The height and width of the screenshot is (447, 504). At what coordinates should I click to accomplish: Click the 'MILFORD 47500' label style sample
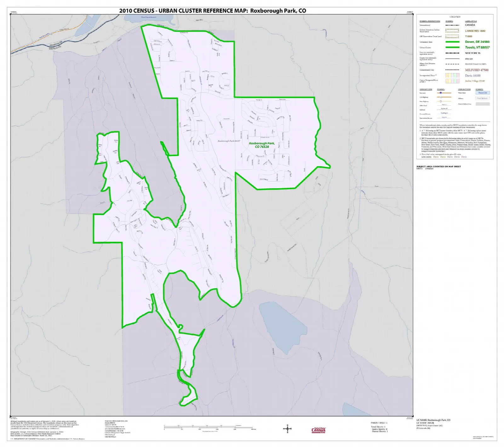click(x=477, y=70)
